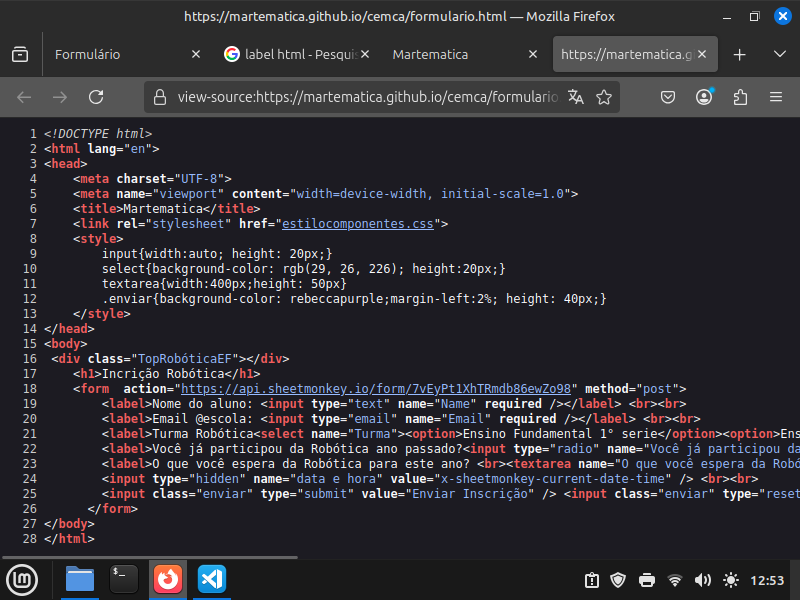This screenshot has width=800, height=600.
Task: Bookmark this page with the star icon
Action: (x=604, y=97)
